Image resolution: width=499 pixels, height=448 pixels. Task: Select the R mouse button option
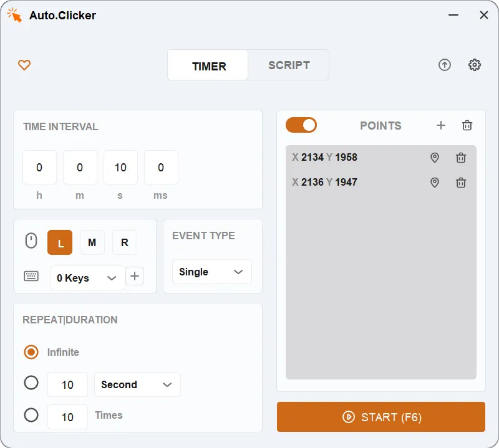pos(124,242)
